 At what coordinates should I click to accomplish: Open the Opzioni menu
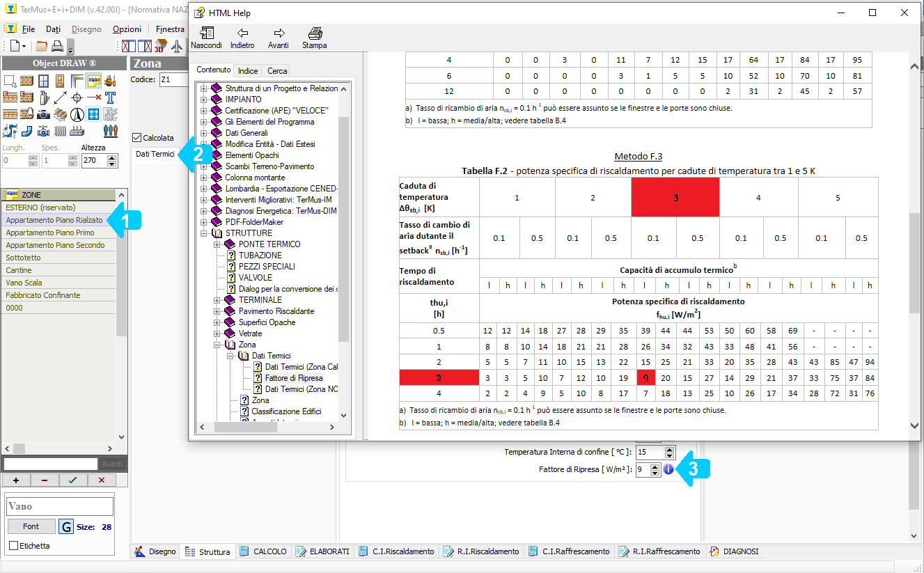click(x=127, y=29)
